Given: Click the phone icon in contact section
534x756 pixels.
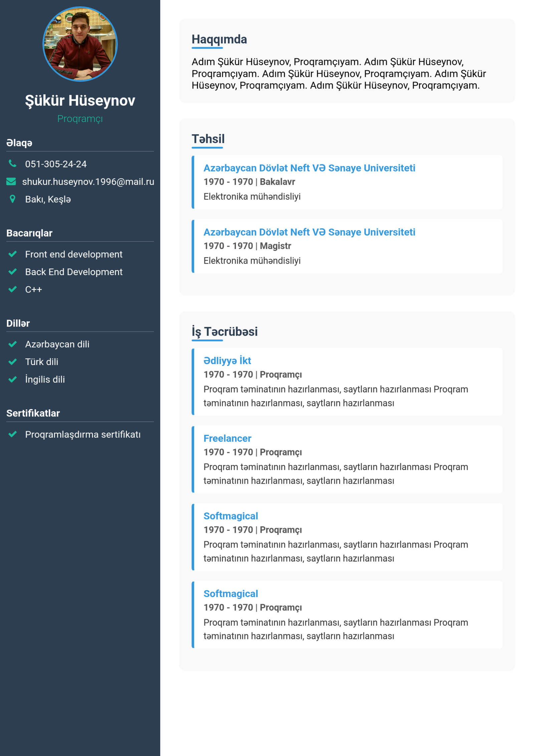Looking at the screenshot, I should (x=12, y=163).
